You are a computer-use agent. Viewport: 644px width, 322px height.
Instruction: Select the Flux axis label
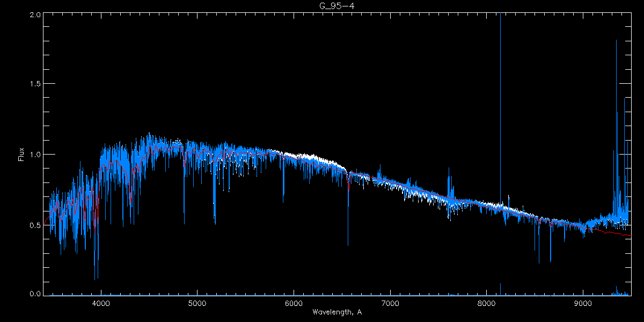21,155
